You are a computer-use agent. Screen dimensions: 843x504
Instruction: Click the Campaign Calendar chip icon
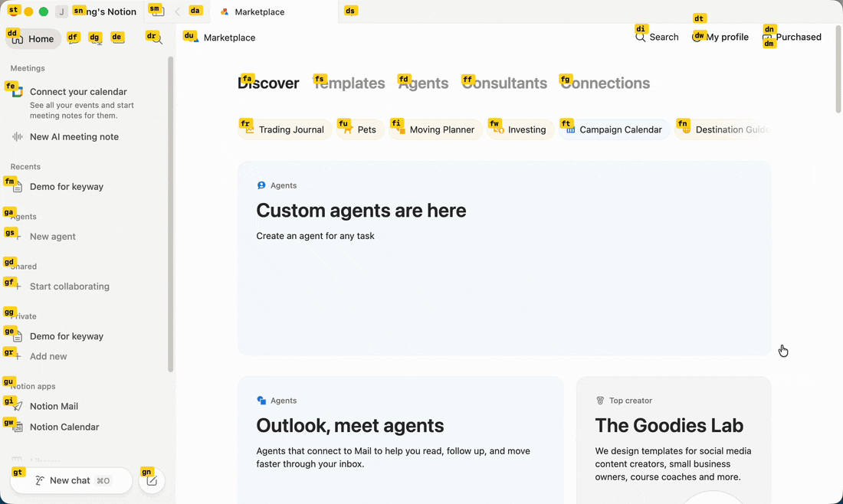tap(570, 129)
